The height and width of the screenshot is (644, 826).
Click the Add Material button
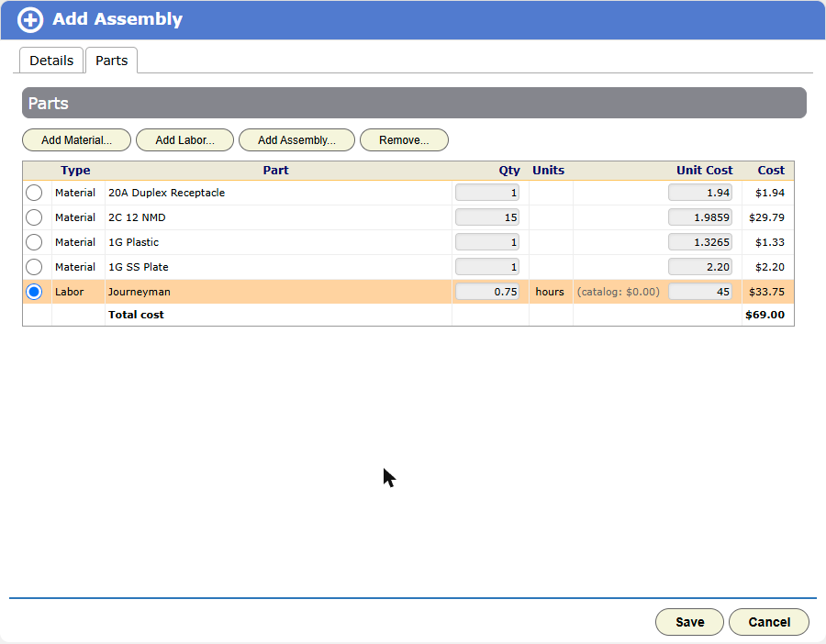pos(76,140)
